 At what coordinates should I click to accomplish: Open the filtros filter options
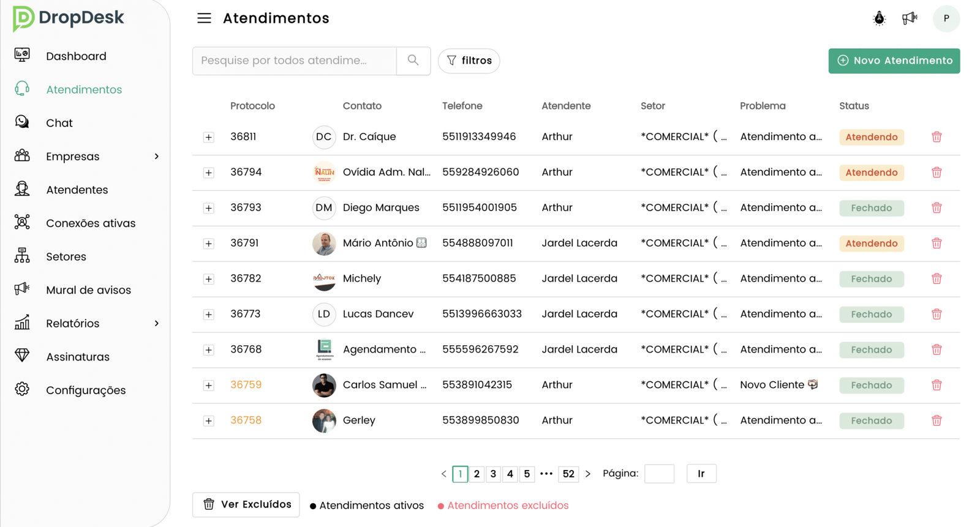469,61
